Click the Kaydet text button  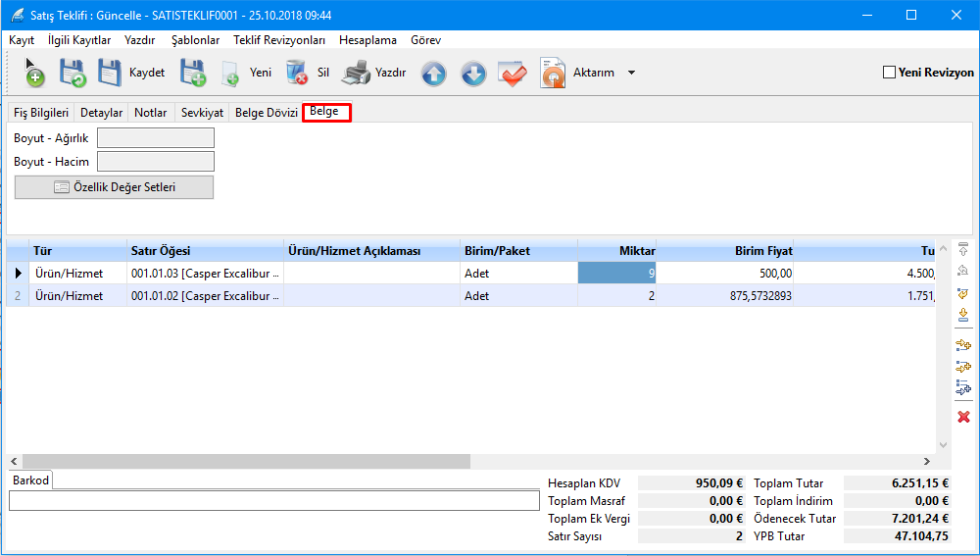coord(147,73)
